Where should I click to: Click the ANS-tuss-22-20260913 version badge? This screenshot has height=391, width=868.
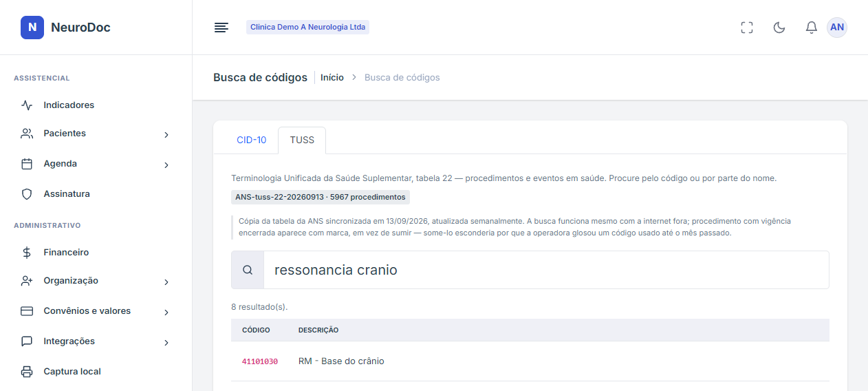click(x=321, y=197)
